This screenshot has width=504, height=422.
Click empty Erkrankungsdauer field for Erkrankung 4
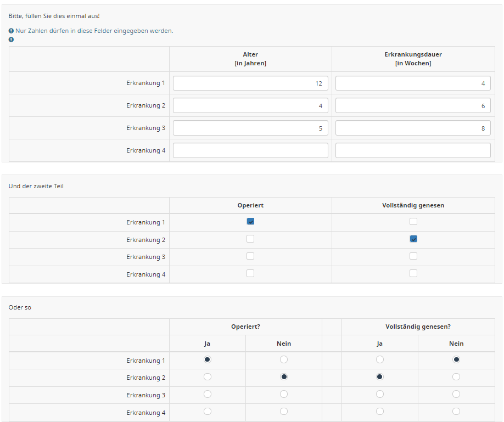[x=413, y=150]
